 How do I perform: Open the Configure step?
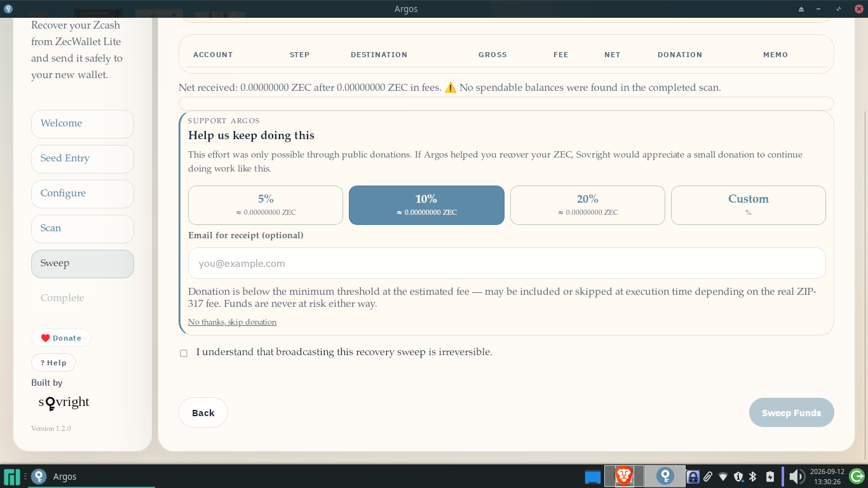tap(83, 194)
